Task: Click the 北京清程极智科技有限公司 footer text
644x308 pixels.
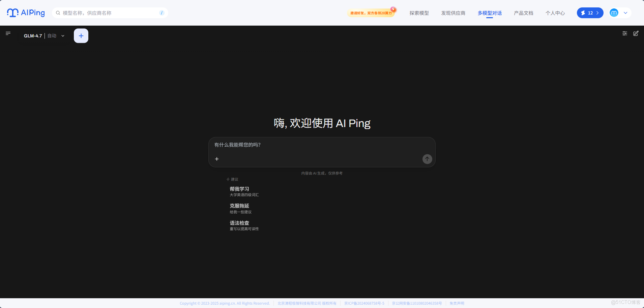Action: click(307, 303)
